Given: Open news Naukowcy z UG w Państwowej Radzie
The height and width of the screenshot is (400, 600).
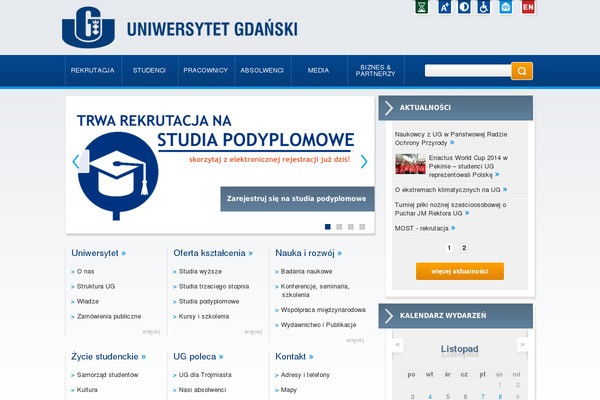Looking at the screenshot, I should click(451, 139).
